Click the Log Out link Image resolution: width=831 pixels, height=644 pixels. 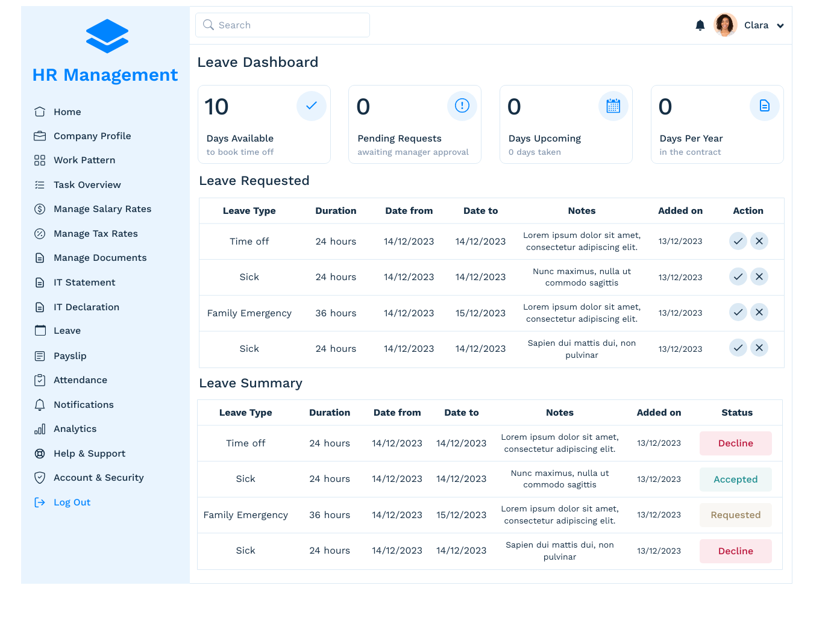72,502
